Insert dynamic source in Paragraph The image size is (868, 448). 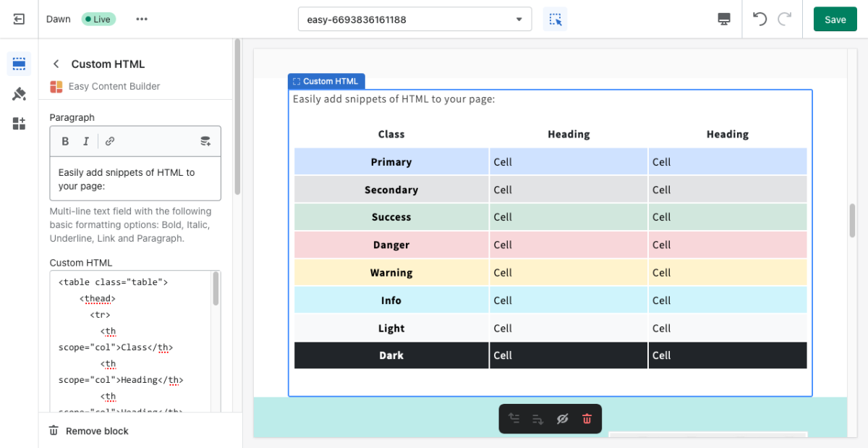[205, 141]
